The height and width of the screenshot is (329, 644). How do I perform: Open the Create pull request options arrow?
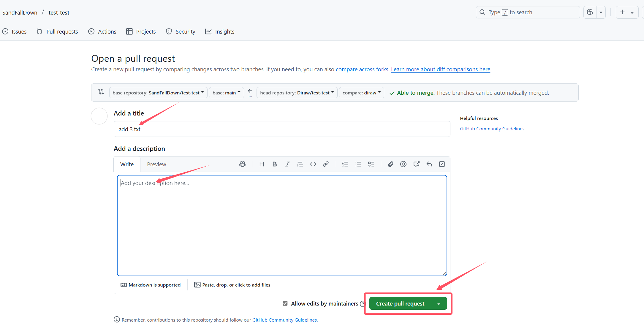[439, 303]
